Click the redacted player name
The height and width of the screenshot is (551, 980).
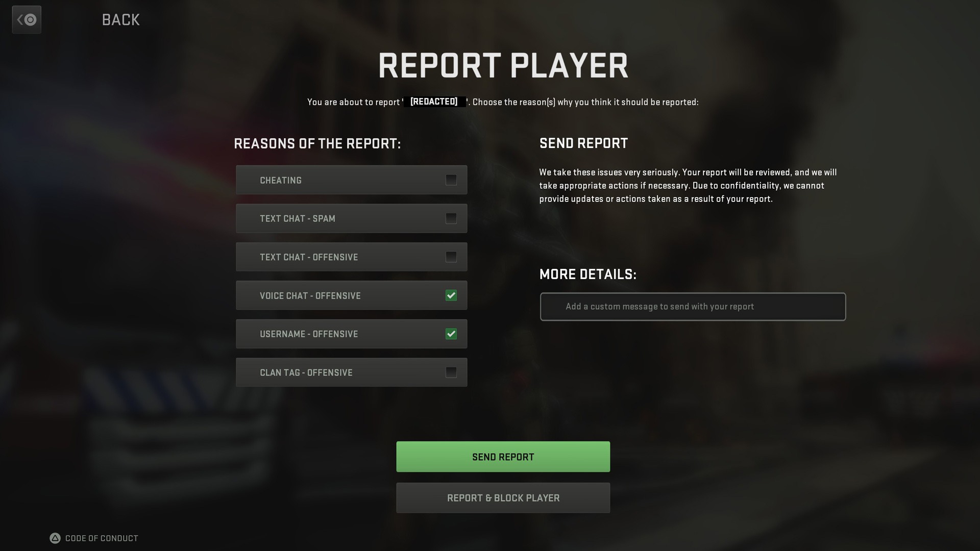pos(434,102)
